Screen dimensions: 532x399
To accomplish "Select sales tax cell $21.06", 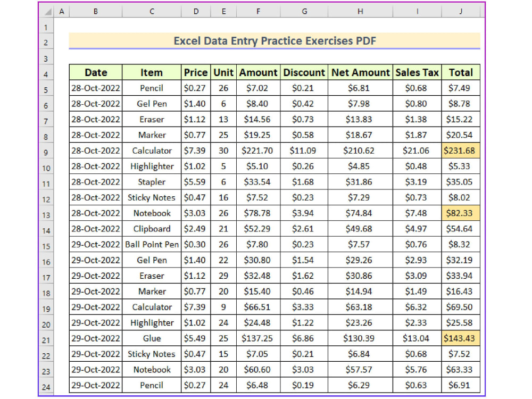I will pyautogui.click(x=417, y=151).
